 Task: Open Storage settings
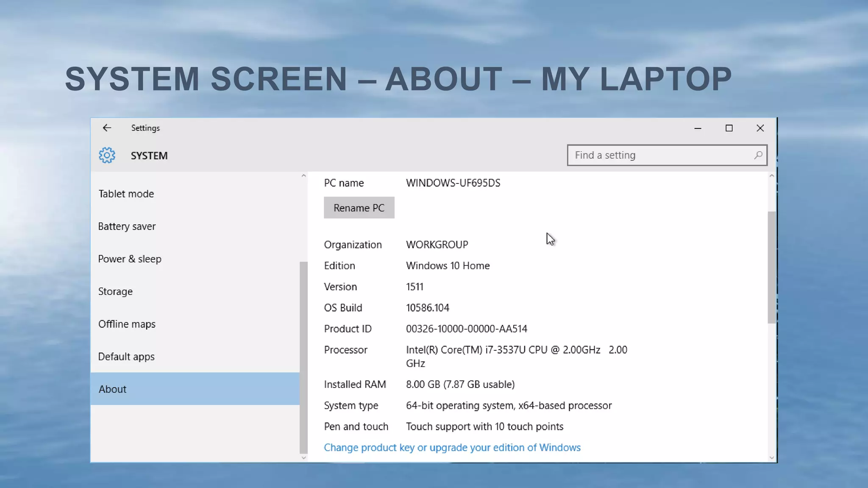click(195, 291)
